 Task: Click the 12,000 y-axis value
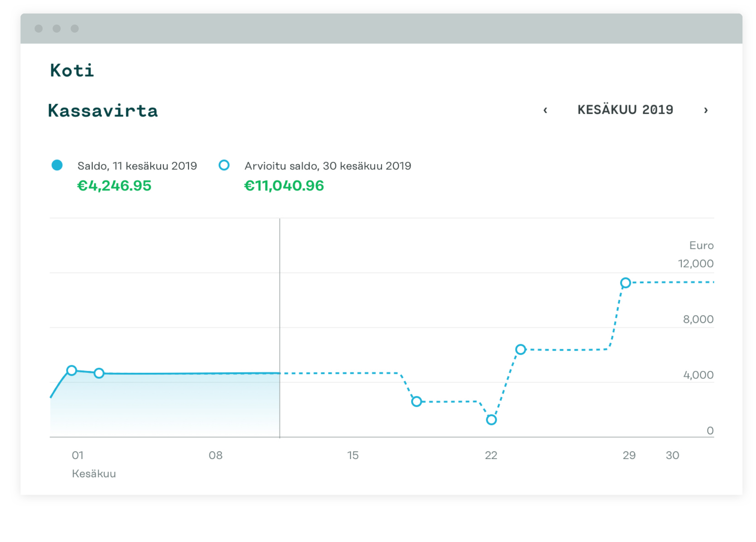click(x=696, y=263)
